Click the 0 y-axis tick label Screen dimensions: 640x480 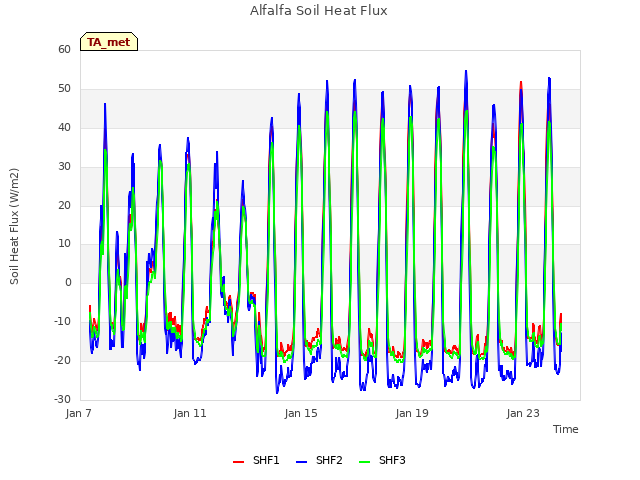tap(68, 282)
